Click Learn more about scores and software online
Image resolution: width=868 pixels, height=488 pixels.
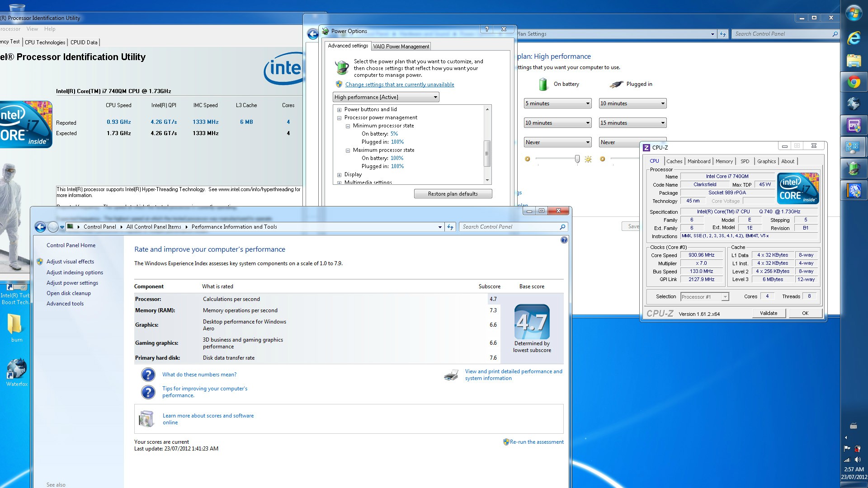click(208, 419)
